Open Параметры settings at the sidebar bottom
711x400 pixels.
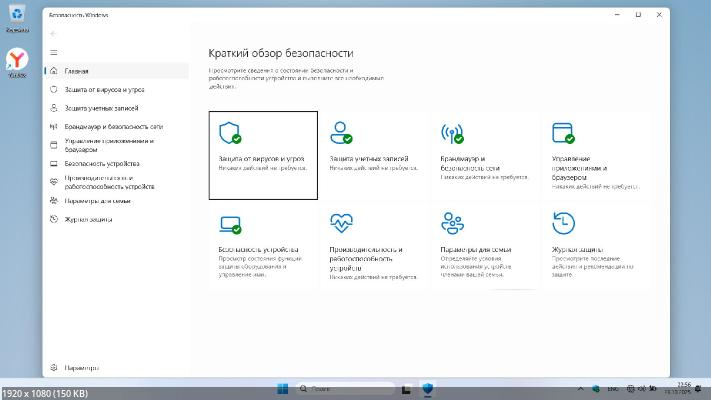point(82,367)
